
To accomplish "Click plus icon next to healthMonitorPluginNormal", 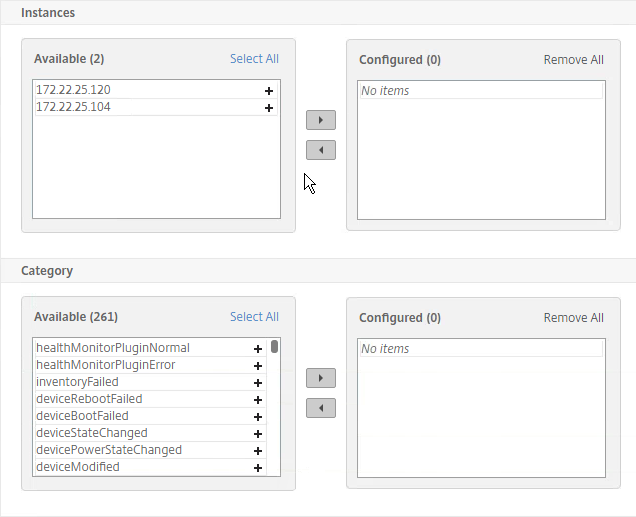I will 258,349.
